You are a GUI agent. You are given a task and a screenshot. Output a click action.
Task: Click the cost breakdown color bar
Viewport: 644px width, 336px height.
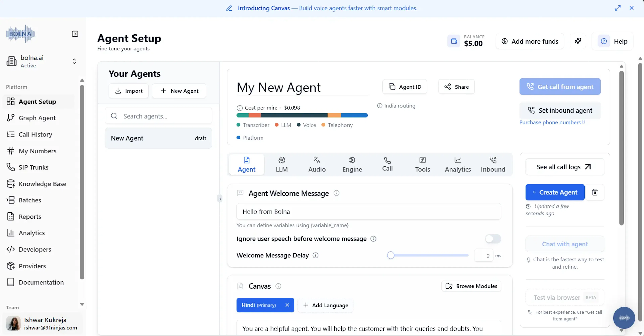click(302, 115)
